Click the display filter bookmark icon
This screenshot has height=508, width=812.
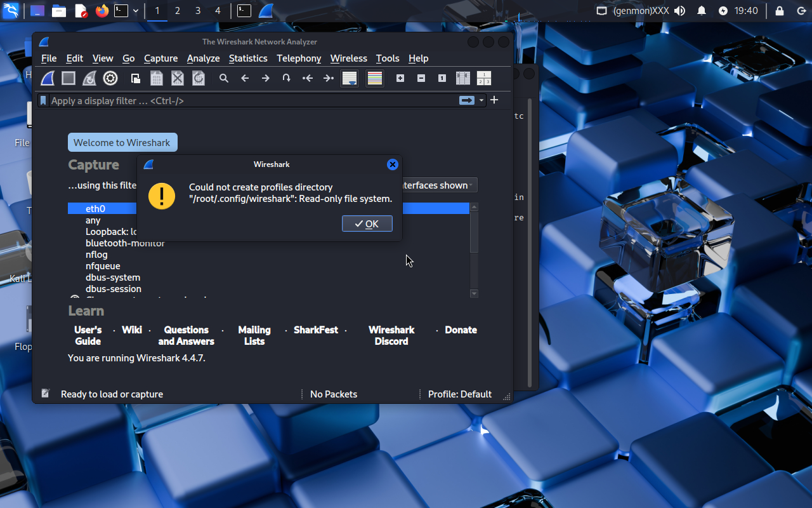click(x=43, y=100)
